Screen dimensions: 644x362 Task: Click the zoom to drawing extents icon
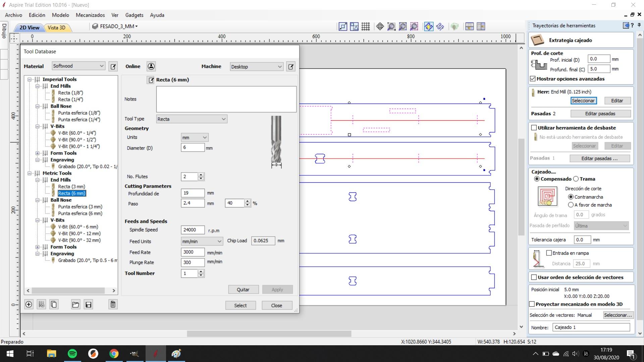click(403, 26)
